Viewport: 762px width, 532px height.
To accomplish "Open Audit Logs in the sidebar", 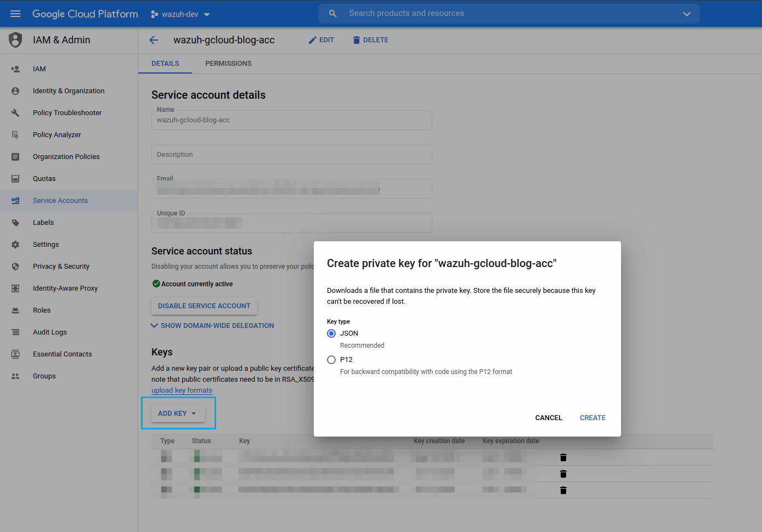I will pyautogui.click(x=50, y=332).
